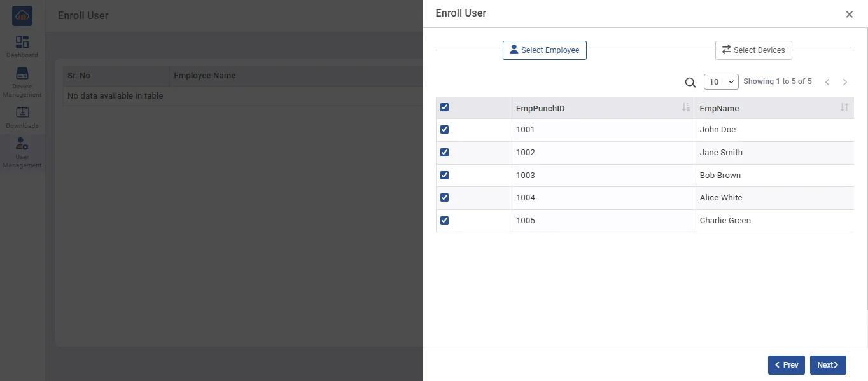
Task: Open the page size dropdown
Action: 721,81
